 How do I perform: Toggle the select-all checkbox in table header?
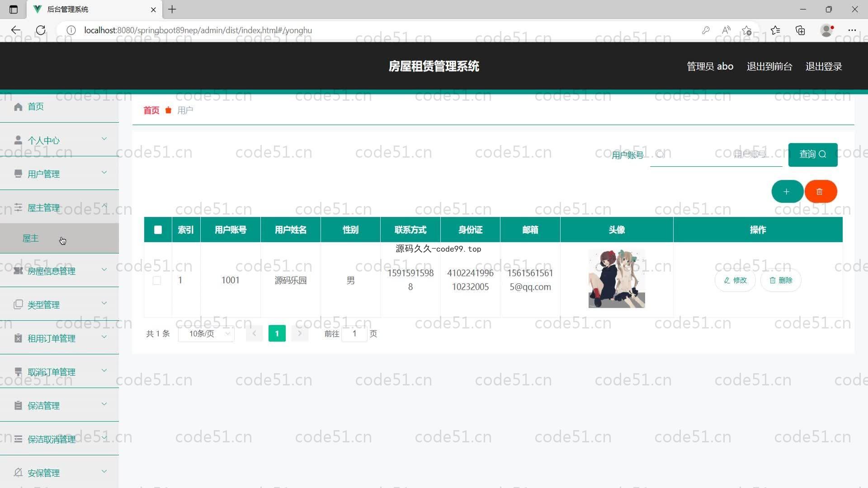click(158, 230)
